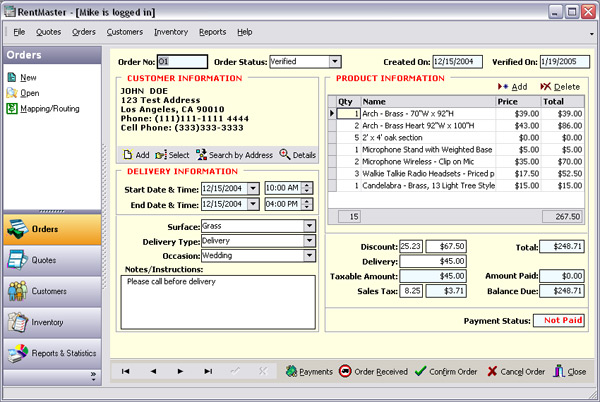Open Mapping/Routing in Orders panel
The height and width of the screenshot is (402, 600).
[43, 109]
